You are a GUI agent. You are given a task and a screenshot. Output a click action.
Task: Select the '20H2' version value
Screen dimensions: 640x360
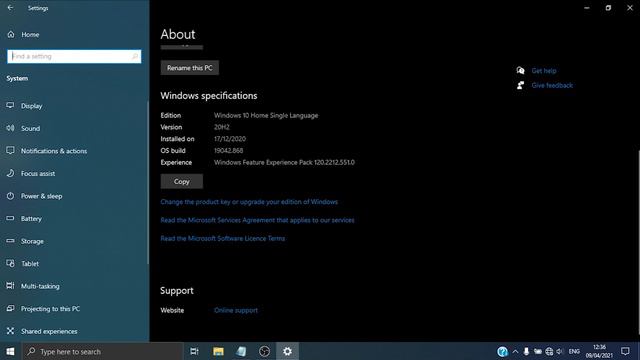point(222,127)
